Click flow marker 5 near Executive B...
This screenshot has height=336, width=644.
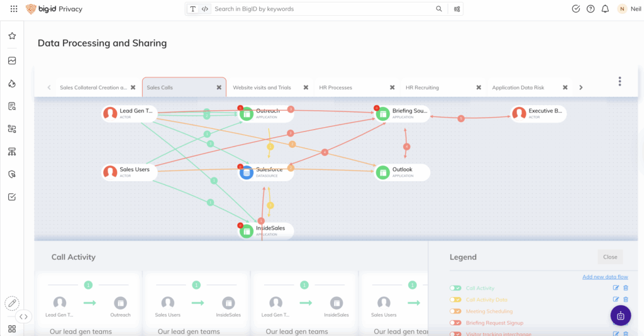(461, 118)
